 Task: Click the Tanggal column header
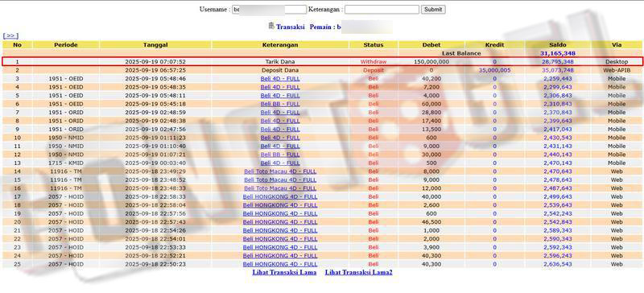[x=155, y=45]
